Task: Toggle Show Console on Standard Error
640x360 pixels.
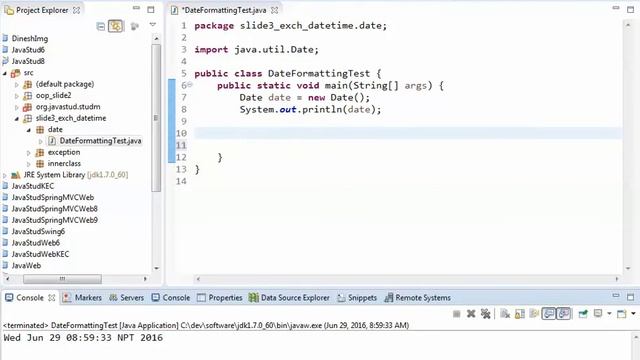Action: pos(564,314)
